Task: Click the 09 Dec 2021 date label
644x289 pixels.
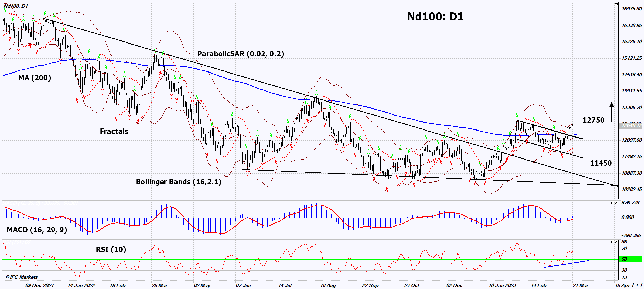Action: [39, 285]
